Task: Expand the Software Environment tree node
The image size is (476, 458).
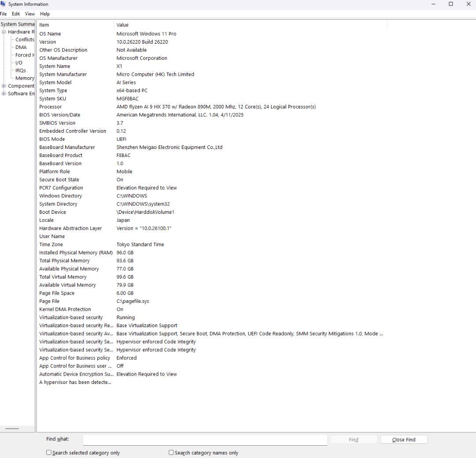Action: tap(4, 93)
